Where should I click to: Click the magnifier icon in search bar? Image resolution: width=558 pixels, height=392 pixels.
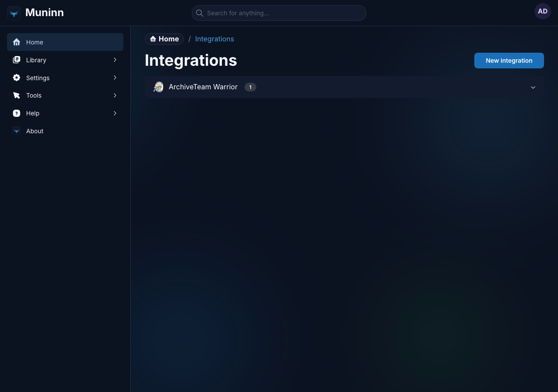pyautogui.click(x=200, y=13)
